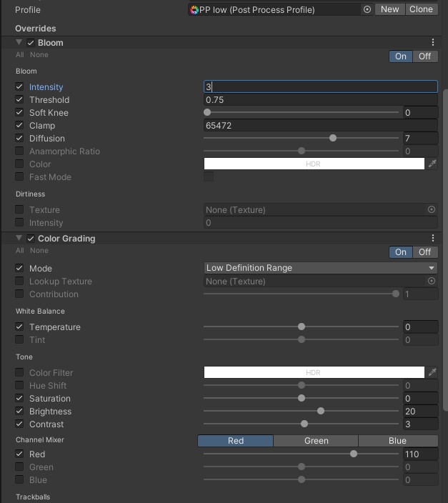Click the PP low profile asset icon
448x503 pixels.
pyautogui.click(x=194, y=10)
